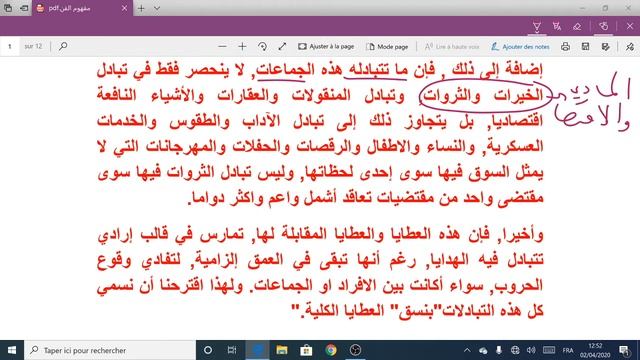
Task: Save the PDF with the floppy disk icon
Action: tap(585, 47)
